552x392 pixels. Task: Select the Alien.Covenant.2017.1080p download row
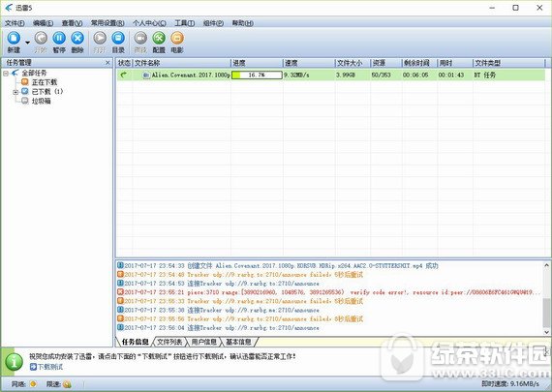click(331, 75)
